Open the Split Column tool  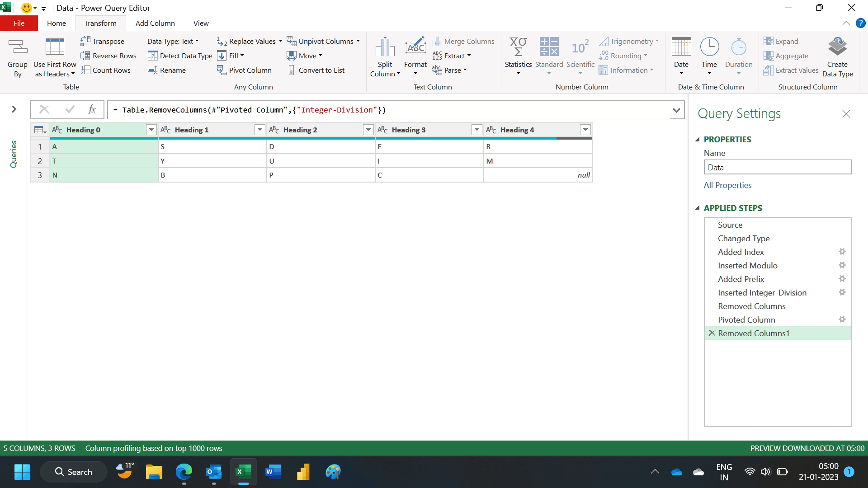click(385, 57)
